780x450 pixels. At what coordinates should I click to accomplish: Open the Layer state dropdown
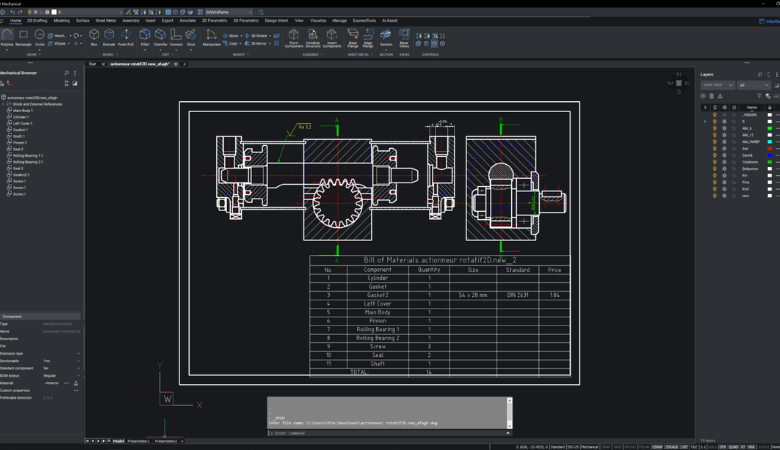(x=717, y=85)
